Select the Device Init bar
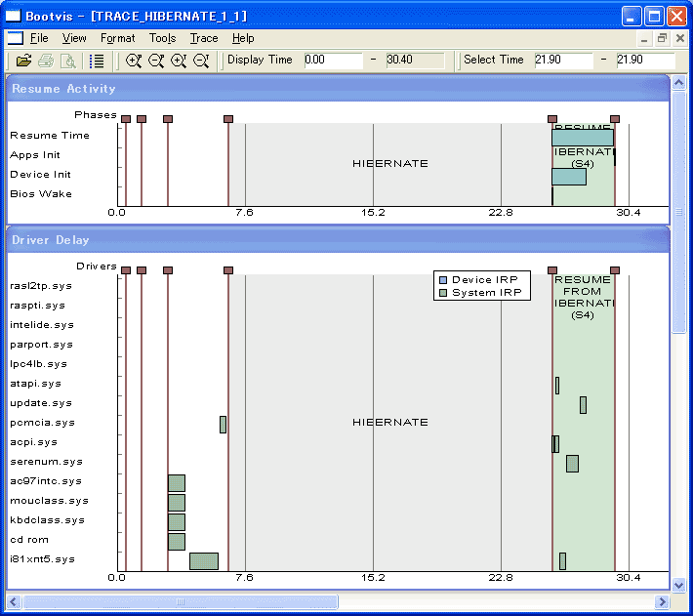The height and width of the screenshot is (616, 693). tap(569, 177)
